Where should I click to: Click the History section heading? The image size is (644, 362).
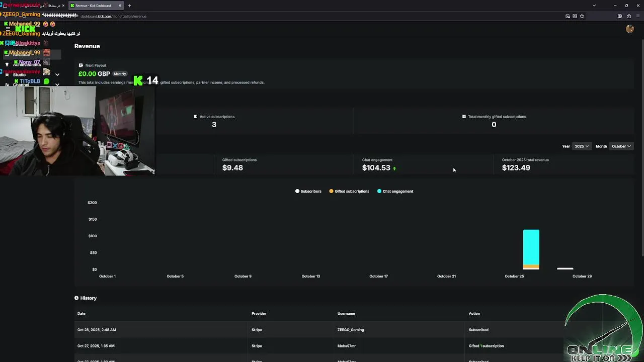[89, 298]
